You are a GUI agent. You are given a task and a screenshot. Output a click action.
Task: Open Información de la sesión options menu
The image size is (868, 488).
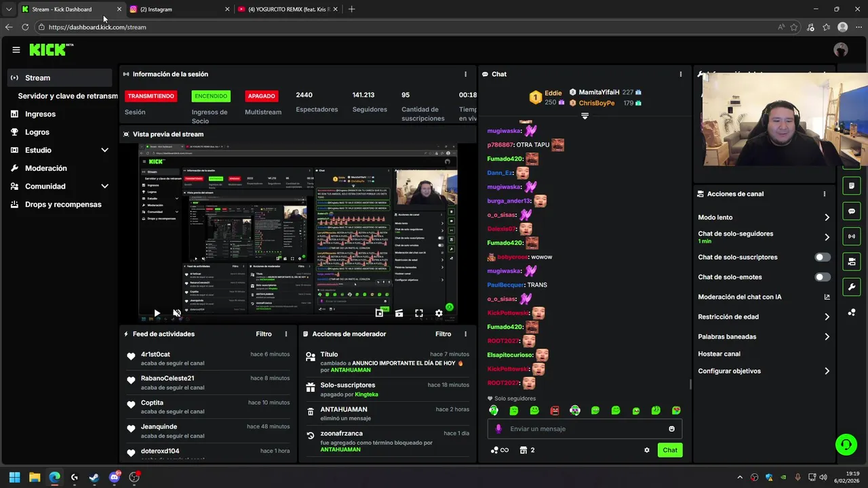point(465,74)
